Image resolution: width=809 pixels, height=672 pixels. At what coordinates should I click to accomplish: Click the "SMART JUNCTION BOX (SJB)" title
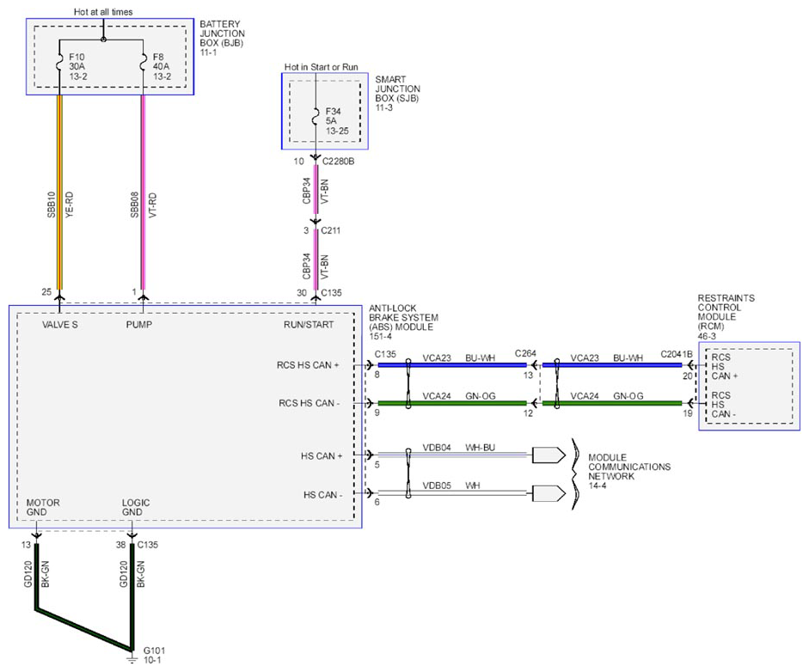[397, 89]
